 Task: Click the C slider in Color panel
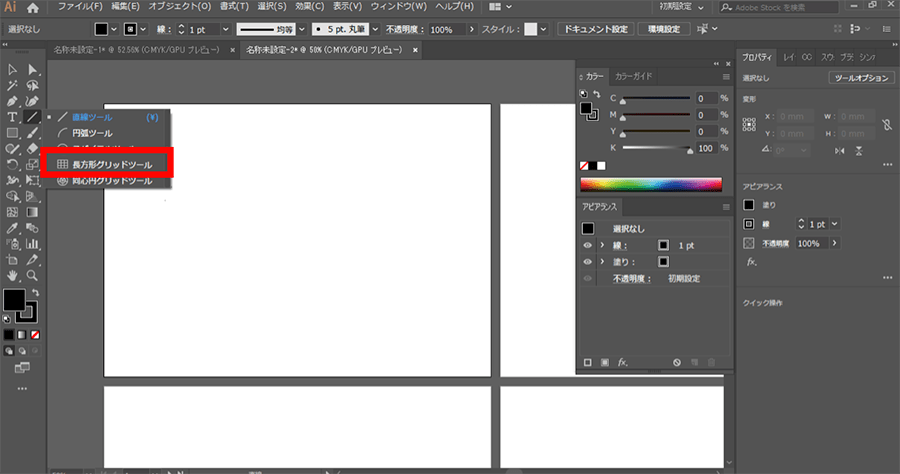pyautogui.click(x=656, y=99)
